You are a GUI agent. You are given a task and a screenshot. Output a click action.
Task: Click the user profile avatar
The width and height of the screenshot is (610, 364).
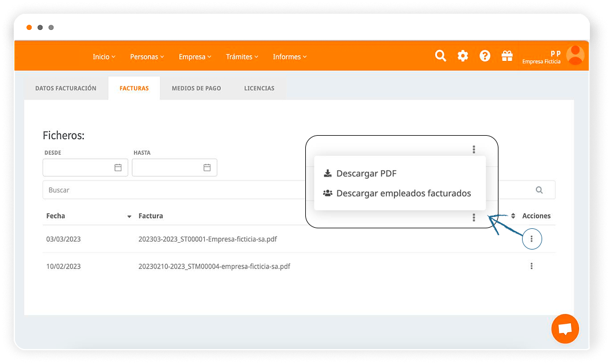tap(575, 55)
